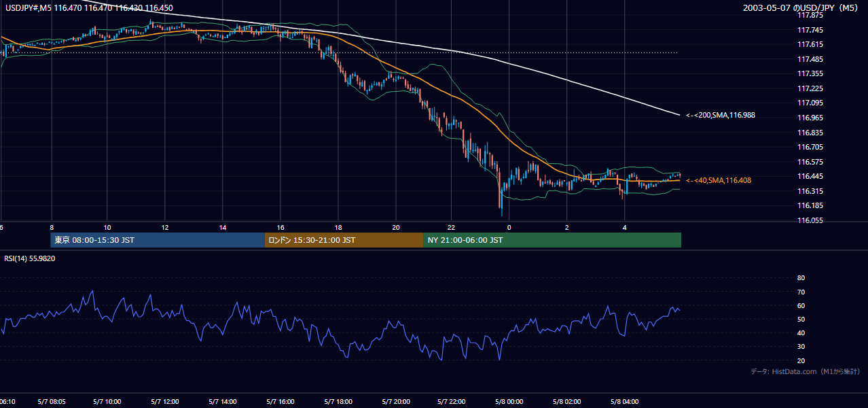The height and width of the screenshot is (408, 868).
Task: Click price axis label 116.055
Action: 812,220
